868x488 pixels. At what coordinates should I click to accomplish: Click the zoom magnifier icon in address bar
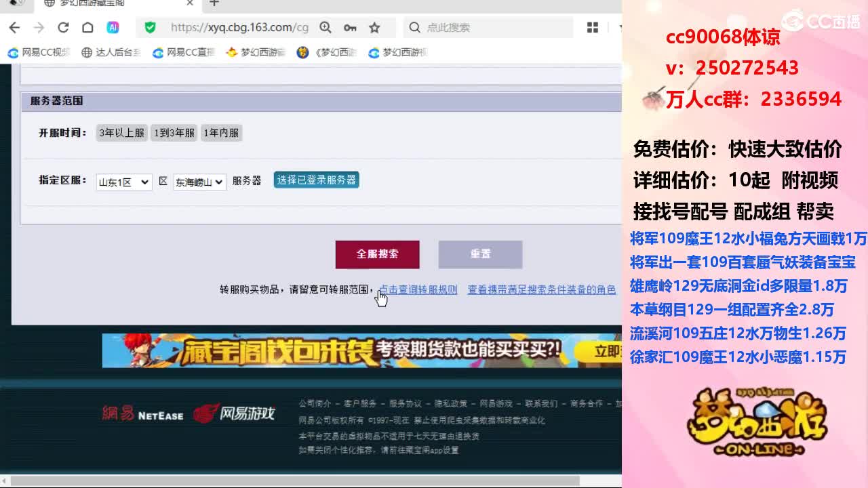point(325,28)
